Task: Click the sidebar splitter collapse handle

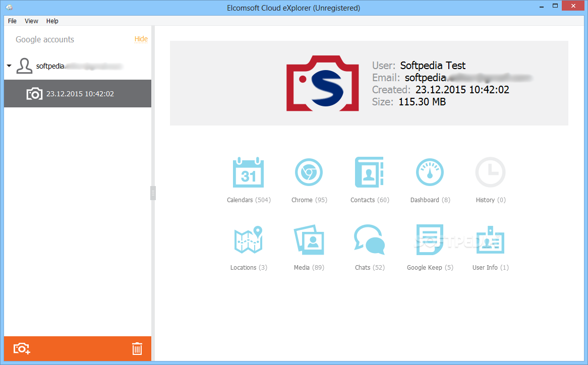Action: coord(153,193)
